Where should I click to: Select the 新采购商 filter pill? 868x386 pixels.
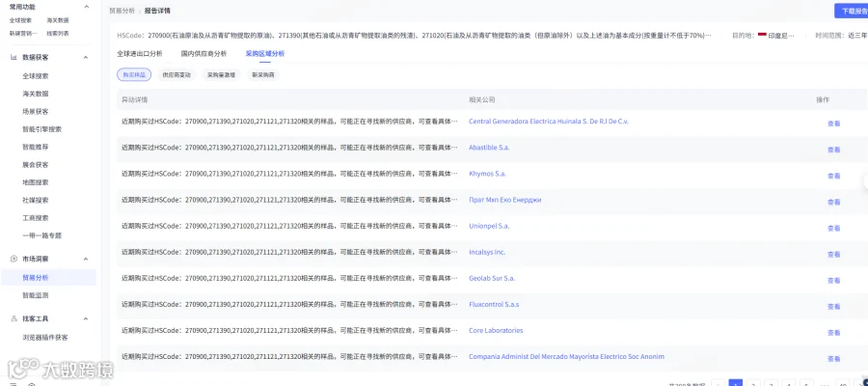pos(262,74)
